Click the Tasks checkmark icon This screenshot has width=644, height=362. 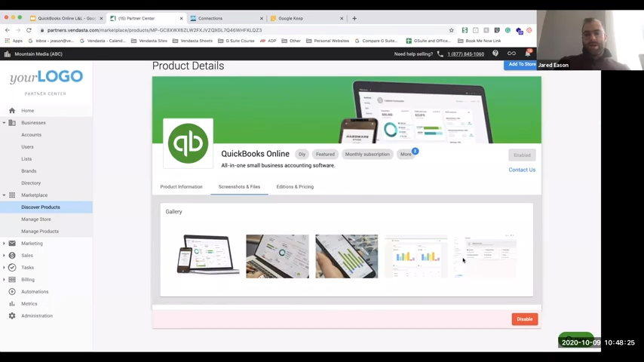click(x=12, y=268)
